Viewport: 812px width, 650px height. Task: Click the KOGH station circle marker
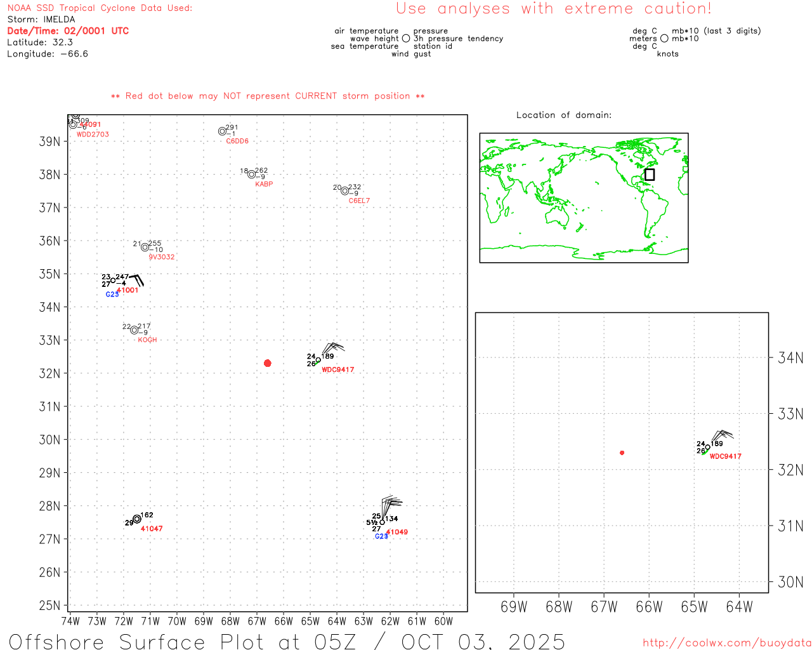coord(134,330)
